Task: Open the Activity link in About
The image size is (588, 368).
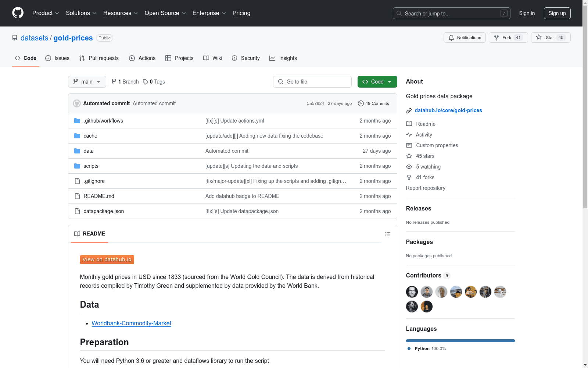Action: [x=419, y=135]
